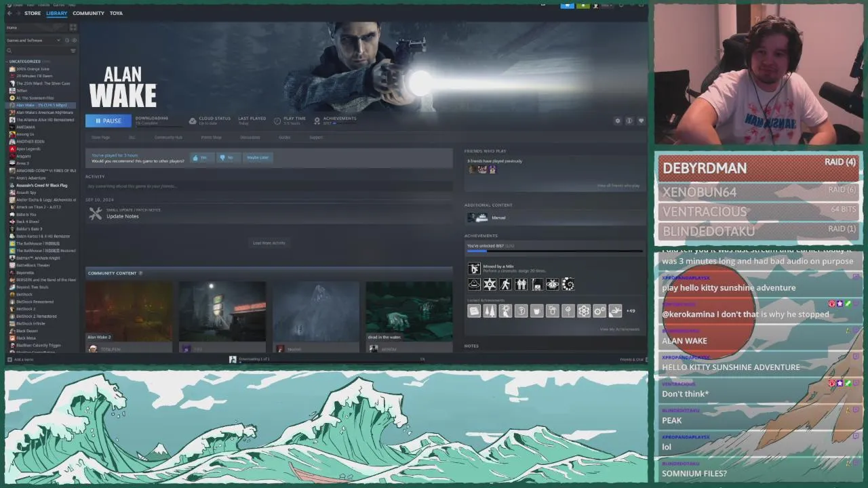Click the Achievements ribbon icon in header
The image size is (868, 488).
coord(317,121)
